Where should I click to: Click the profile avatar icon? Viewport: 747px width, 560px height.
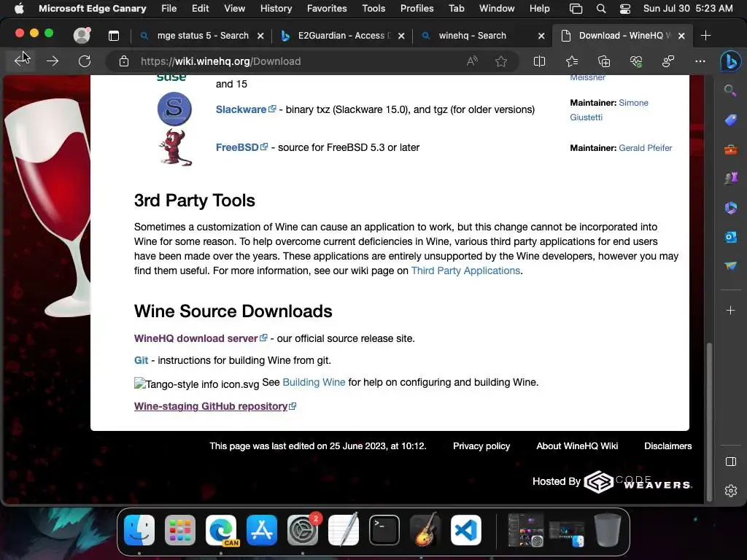[x=82, y=35]
